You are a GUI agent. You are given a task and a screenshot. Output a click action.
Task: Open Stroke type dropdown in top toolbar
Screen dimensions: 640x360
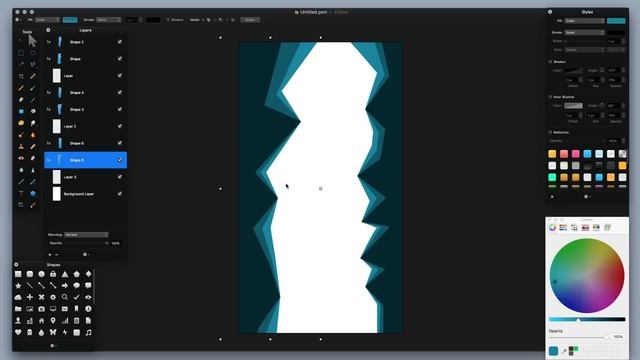tap(109, 20)
